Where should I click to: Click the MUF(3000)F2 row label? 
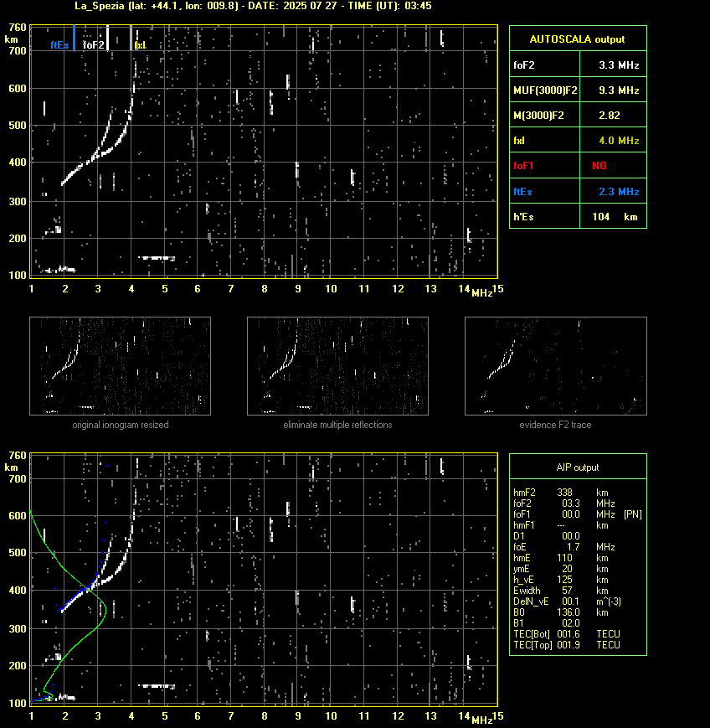(545, 90)
